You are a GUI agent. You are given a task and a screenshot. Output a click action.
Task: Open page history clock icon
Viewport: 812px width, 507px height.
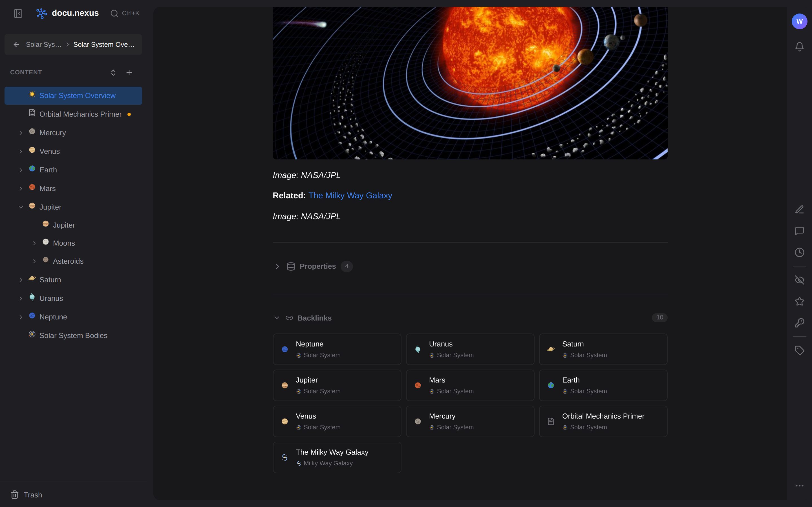pyautogui.click(x=799, y=252)
